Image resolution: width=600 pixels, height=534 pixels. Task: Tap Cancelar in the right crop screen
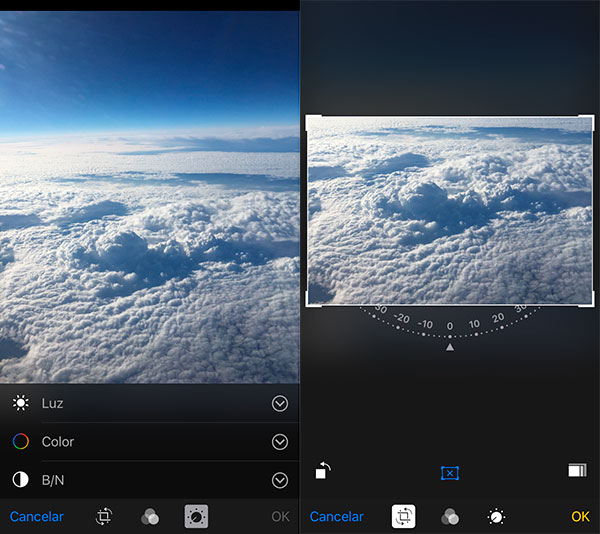[x=336, y=517]
